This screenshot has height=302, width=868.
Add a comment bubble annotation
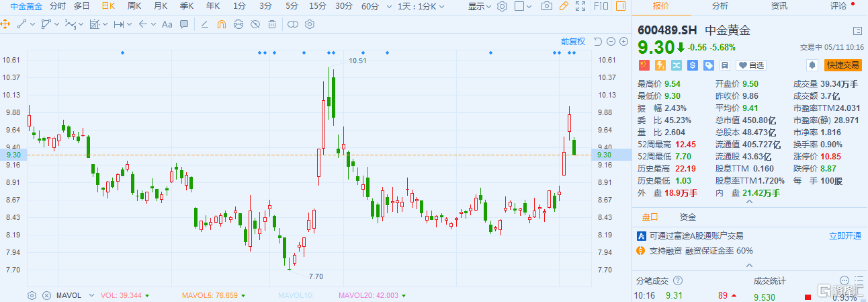(x=184, y=24)
